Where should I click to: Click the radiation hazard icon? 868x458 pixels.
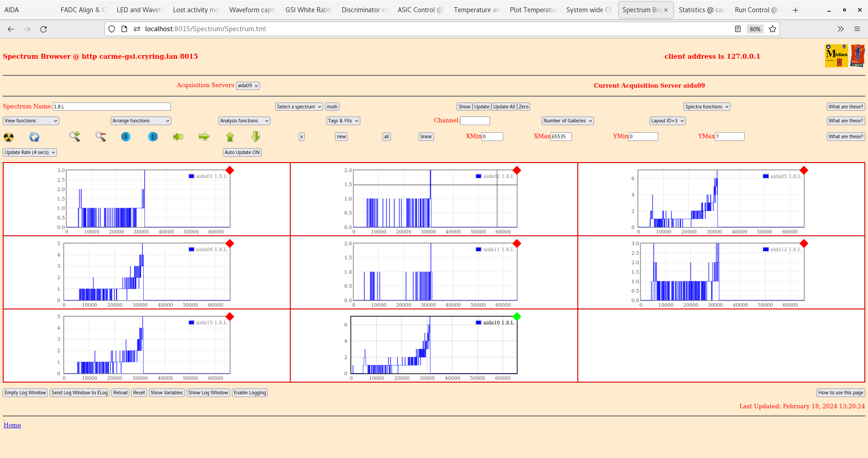click(x=9, y=137)
